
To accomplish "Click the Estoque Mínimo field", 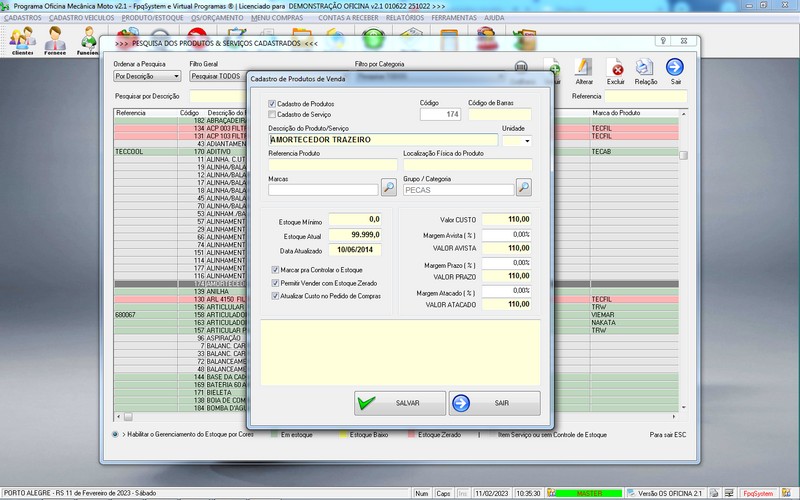I will tap(355, 219).
